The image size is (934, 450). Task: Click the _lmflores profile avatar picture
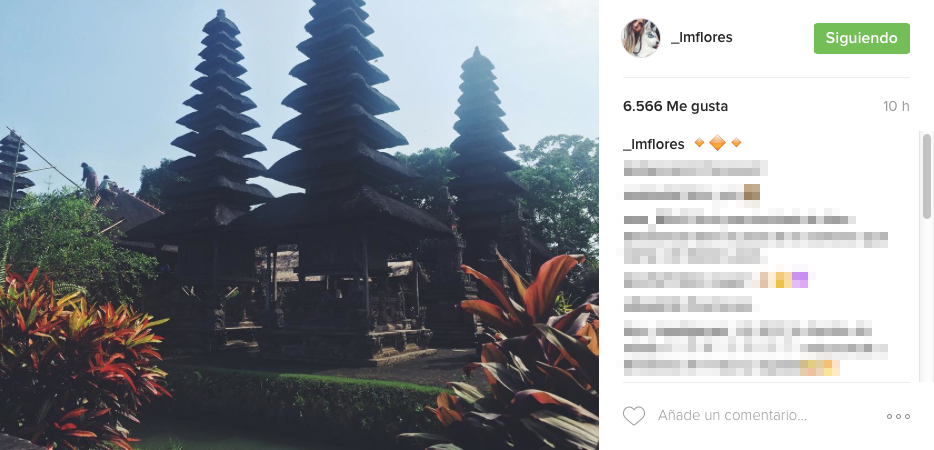coord(641,38)
